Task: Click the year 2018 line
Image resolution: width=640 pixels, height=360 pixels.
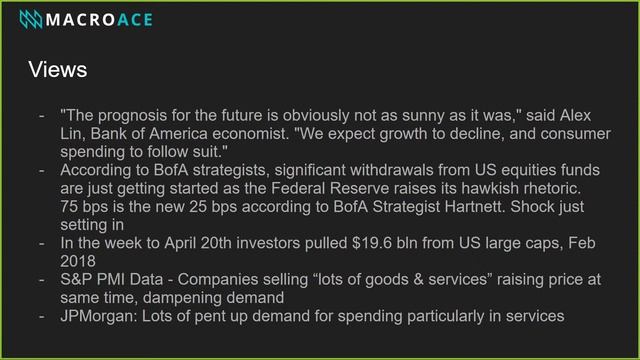Action: coord(78,261)
